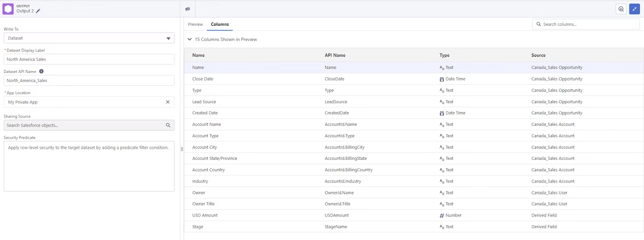Click the Date Time icon for CreatedDate
The image size is (644, 240).
click(442, 113)
